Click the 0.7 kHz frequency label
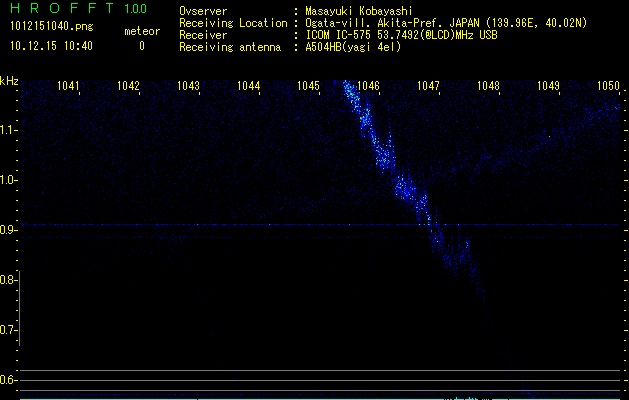 point(7,330)
